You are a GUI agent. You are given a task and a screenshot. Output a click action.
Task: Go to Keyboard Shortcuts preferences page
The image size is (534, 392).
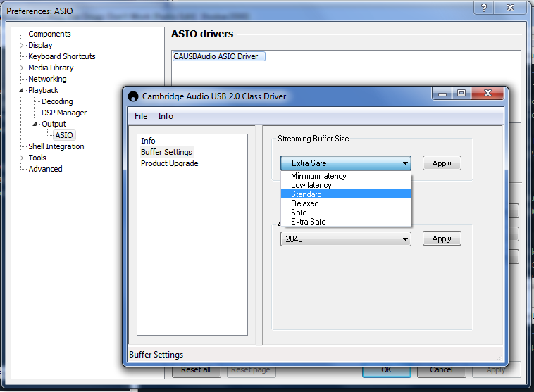coord(62,56)
